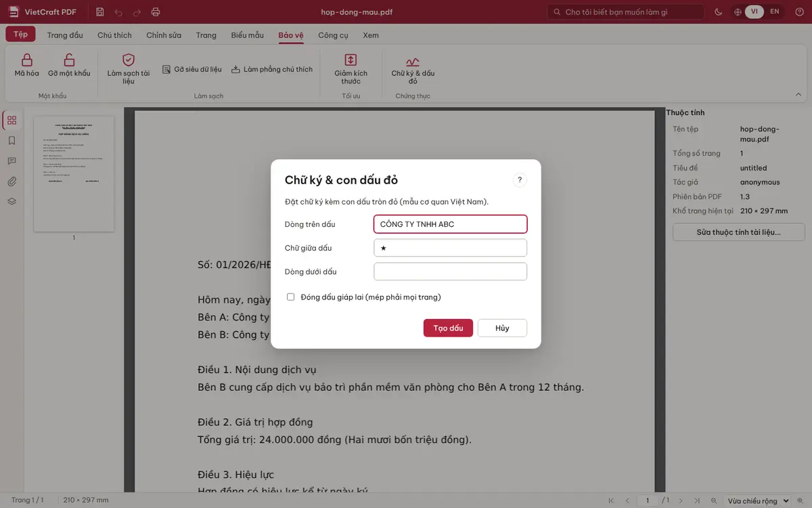Click the Tạo dấu button
812x508 pixels.
(448, 328)
